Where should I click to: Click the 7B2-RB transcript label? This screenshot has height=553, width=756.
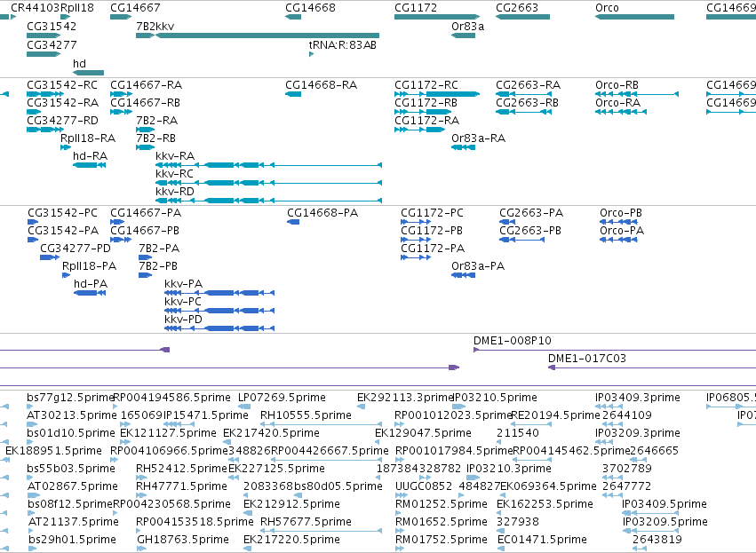coord(155,138)
